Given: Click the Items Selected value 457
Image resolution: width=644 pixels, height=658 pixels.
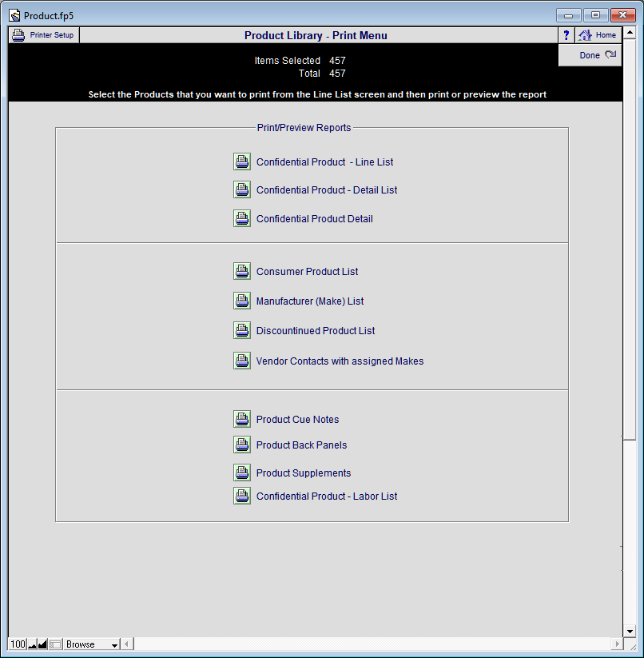Looking at the screenshot, I should tap(337, 61).
